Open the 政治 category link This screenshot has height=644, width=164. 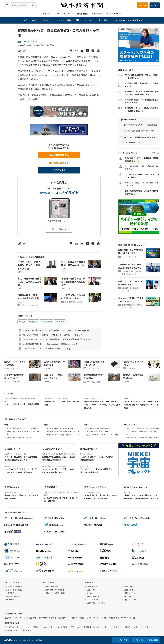(x=19, y=42)
